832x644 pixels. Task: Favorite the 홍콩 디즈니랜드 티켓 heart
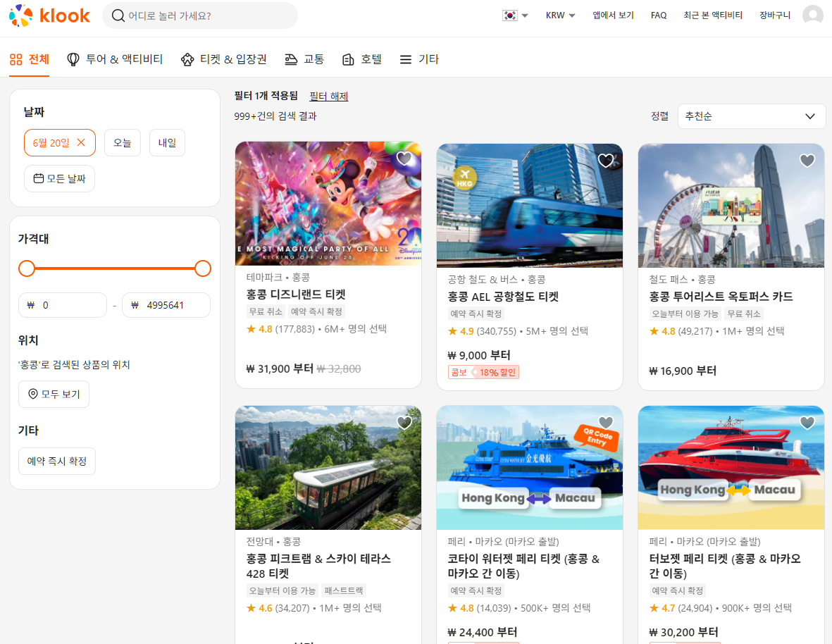pos(404,158)
